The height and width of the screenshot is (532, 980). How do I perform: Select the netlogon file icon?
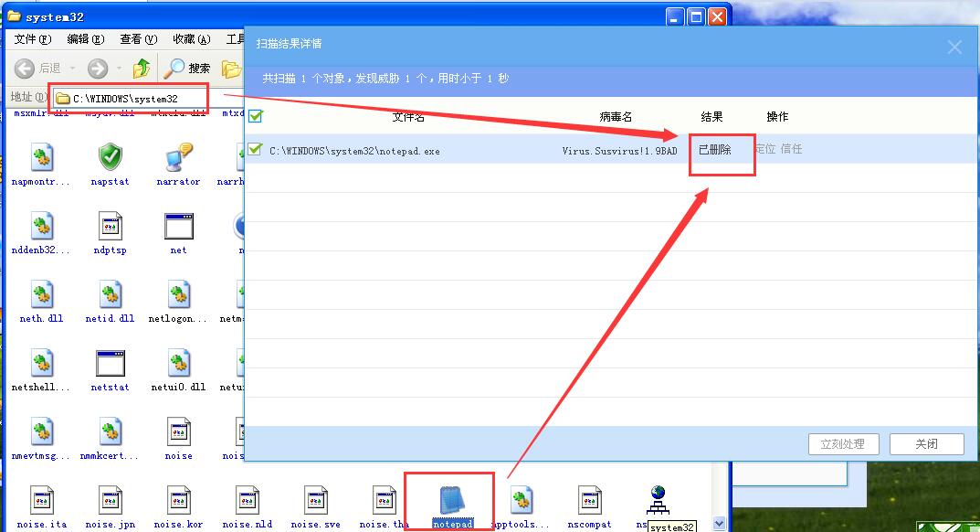pyautogui.click(x=179, y=294)
